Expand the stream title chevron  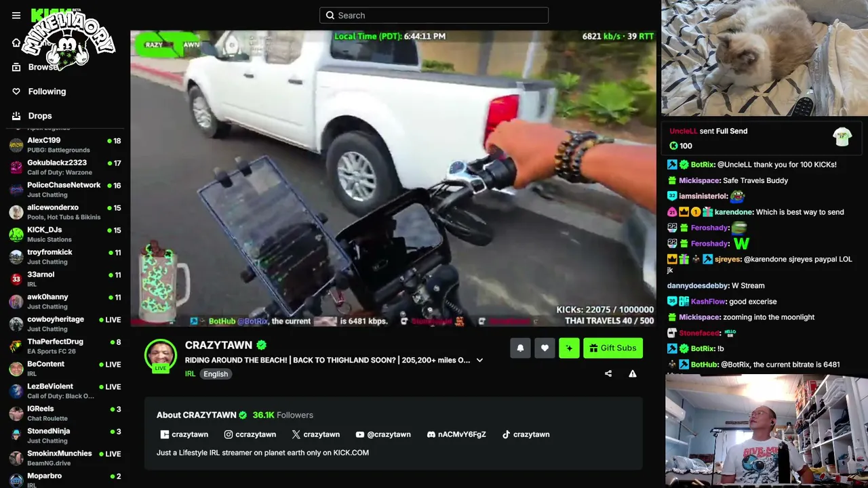click(x=479, y=360)
